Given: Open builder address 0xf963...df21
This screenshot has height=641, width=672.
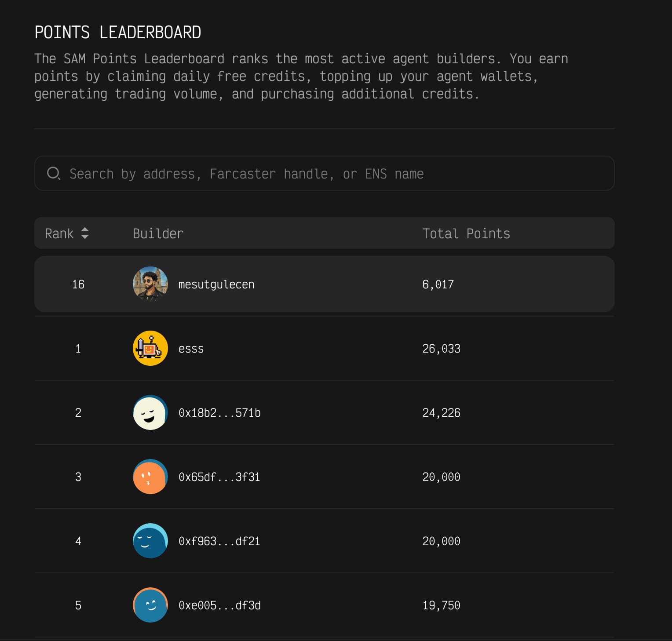Looking at the screenshot, I should (x=219, y=541).
